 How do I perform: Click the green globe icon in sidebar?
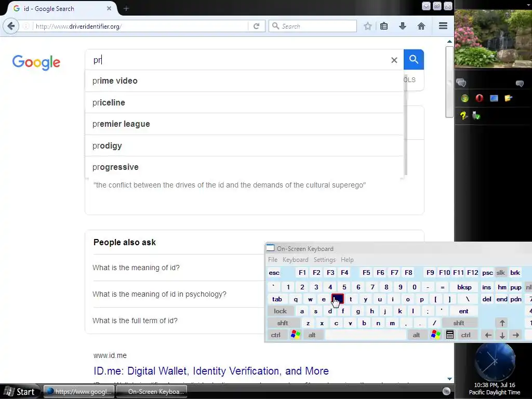pos(465,98)
